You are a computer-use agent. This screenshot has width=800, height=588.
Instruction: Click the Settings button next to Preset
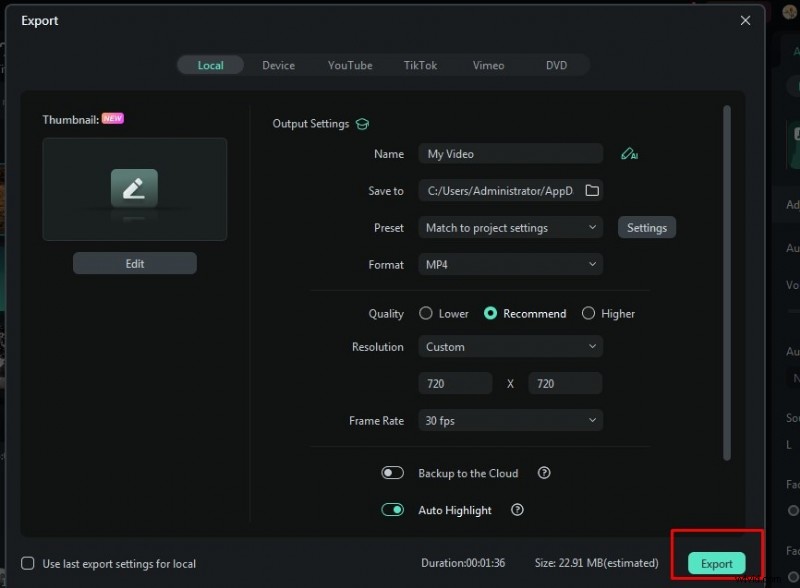[646, 228]
